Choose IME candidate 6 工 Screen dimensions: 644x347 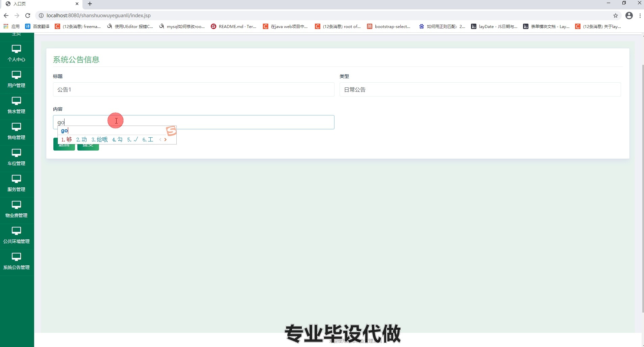coord(148,139)
